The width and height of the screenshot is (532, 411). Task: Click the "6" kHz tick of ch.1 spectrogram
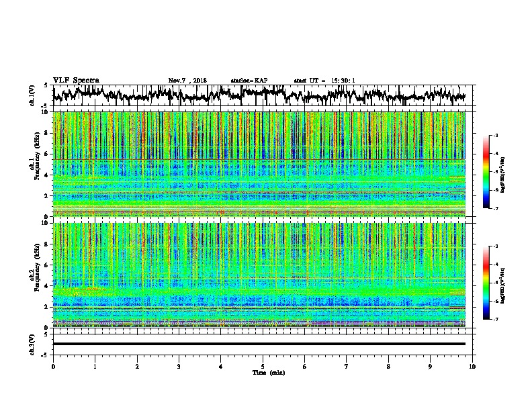46,154
